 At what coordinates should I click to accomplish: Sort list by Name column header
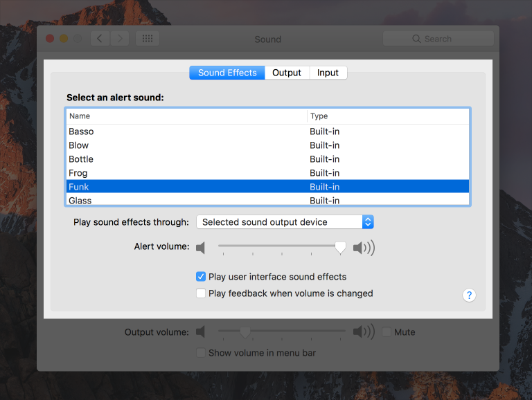coord(186,116)
